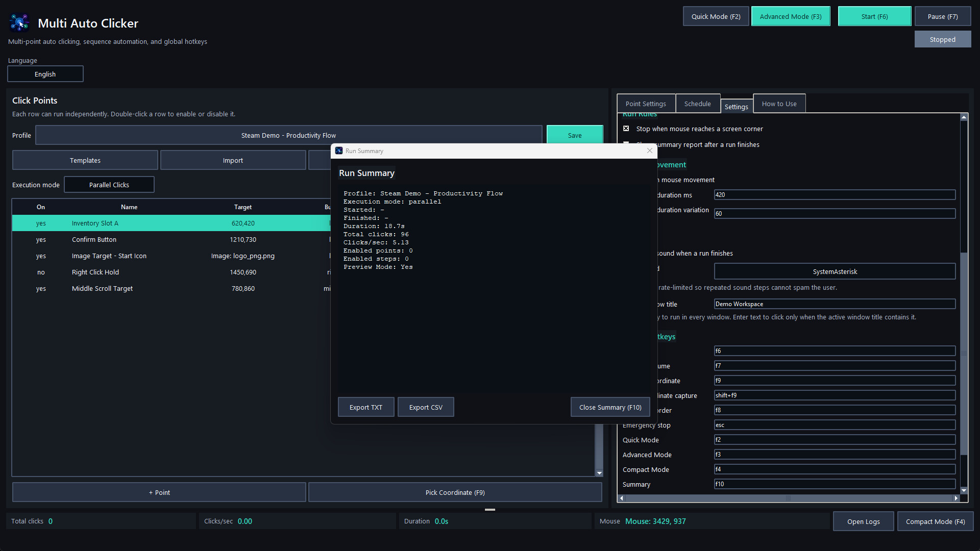This screenshot has height=551, width=980.
Task: Click Pick Coordinate (F9)
Action: point(455,492)
